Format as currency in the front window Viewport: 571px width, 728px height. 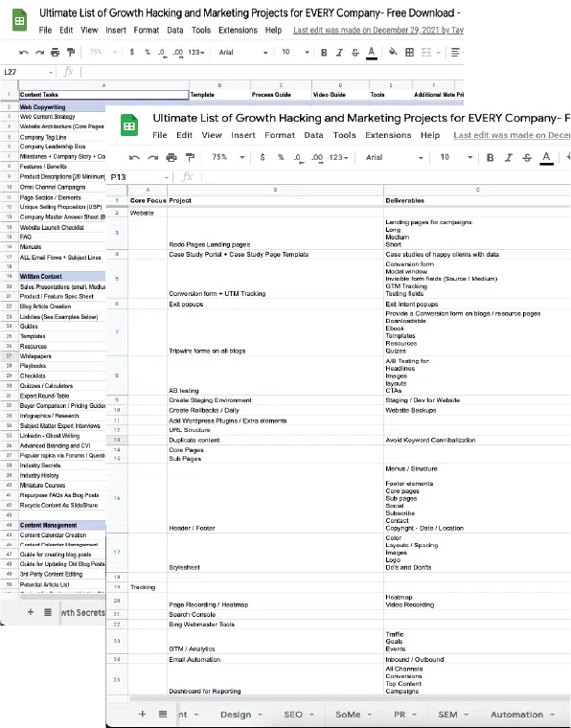pos(263,157)
